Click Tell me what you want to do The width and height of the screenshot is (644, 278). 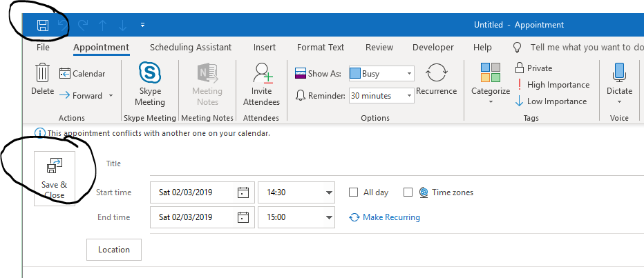(x=587, y=48)
